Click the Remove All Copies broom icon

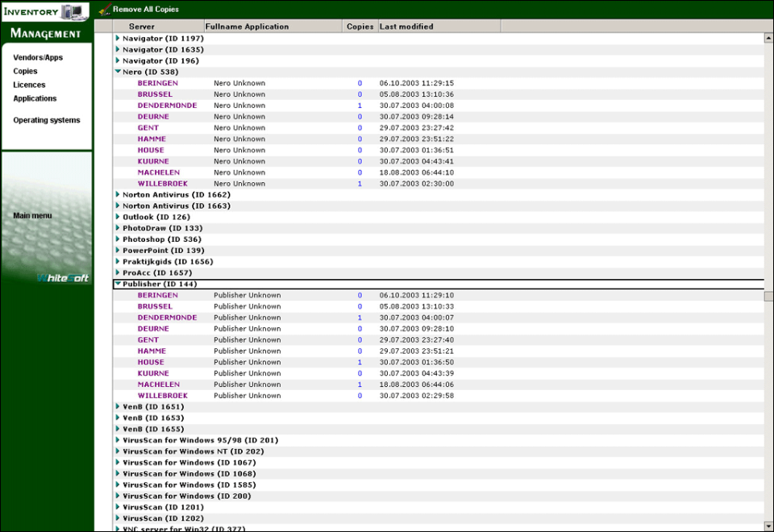[105, 10]
